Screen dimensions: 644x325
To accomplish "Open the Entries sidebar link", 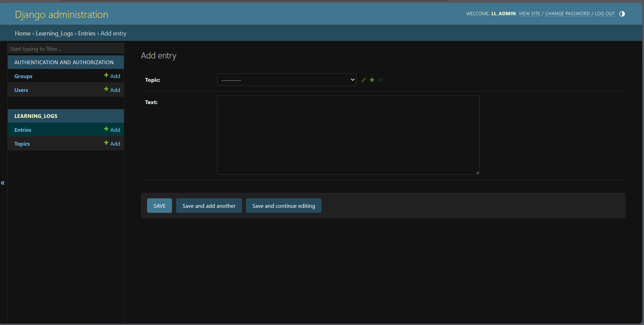I will (23, 130).
